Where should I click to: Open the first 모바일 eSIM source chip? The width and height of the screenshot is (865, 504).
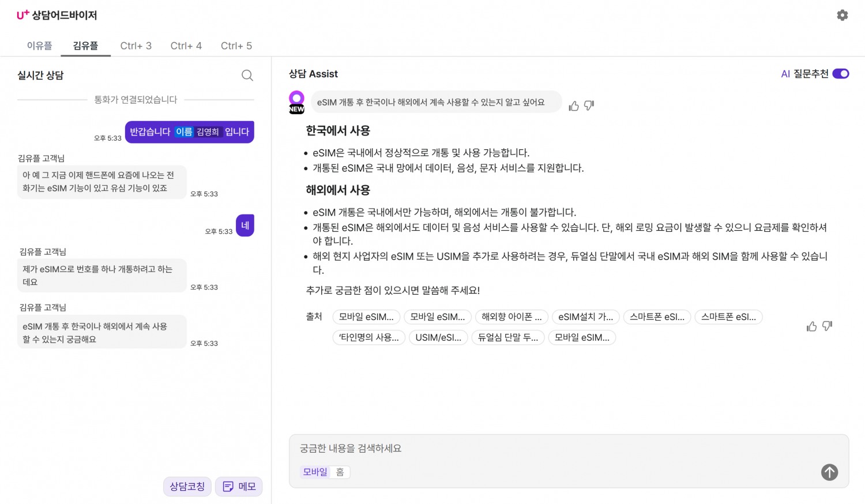tap(366, 317)
